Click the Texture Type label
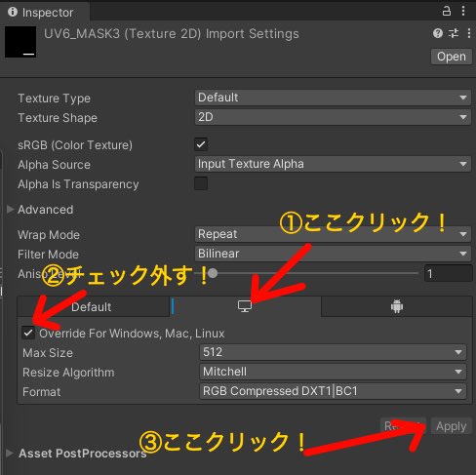Screen dimensions: 476x475 (x=54, y=99)
